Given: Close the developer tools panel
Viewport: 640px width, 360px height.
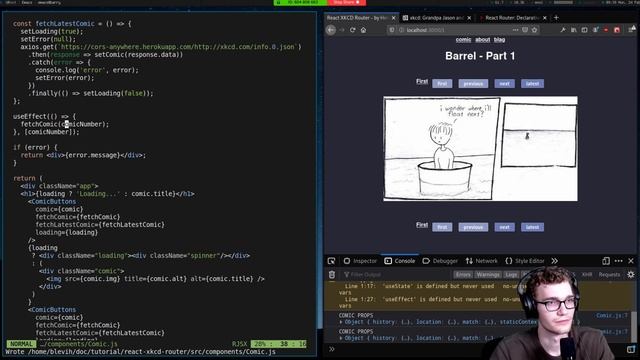Looking at the screenshot, I should pos(631,261).
